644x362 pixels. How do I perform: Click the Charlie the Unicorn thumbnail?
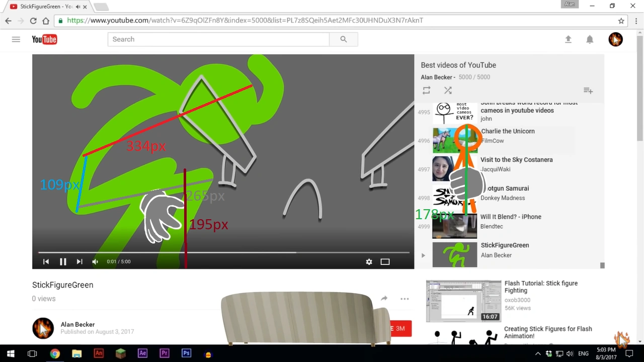coord(454,140)
